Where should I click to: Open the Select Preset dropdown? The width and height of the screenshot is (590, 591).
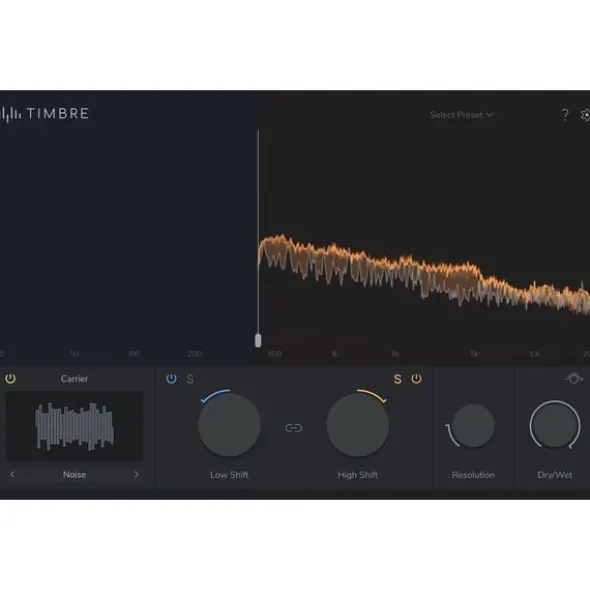(x=461, y=115)
